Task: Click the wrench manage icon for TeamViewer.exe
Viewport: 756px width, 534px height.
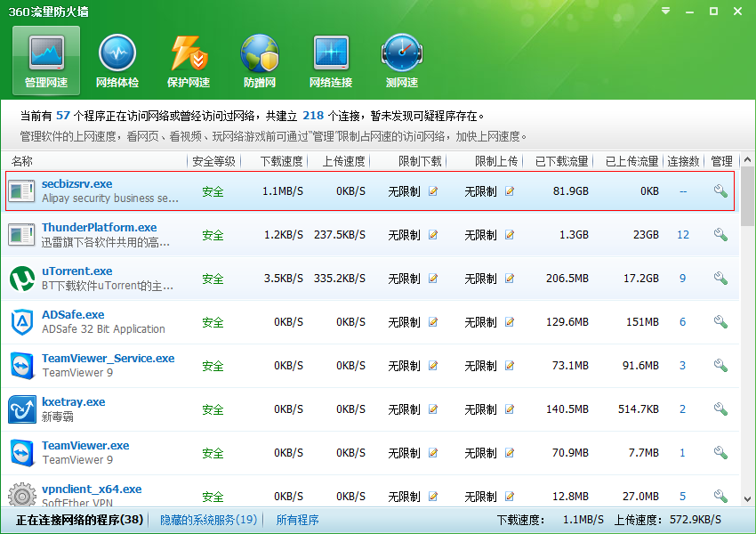Action: pyautogui.click(x=720, y=452)
